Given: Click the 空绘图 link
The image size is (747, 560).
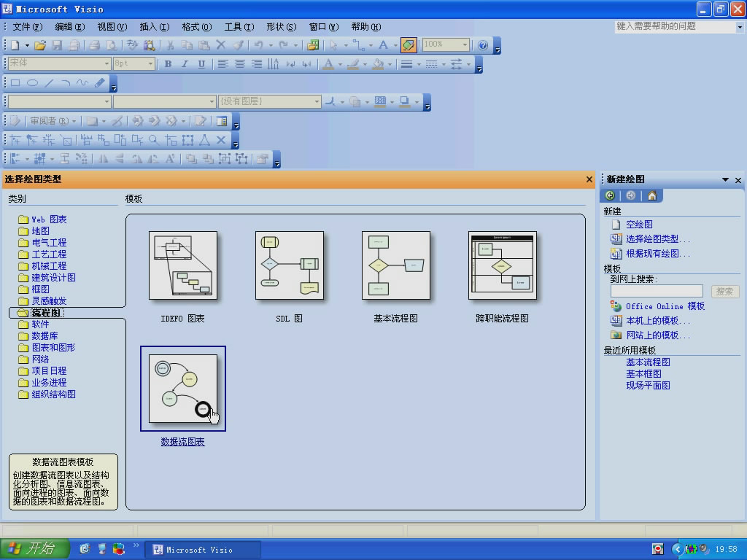Looking at the screenshot, I should click(x=639, y=225).
